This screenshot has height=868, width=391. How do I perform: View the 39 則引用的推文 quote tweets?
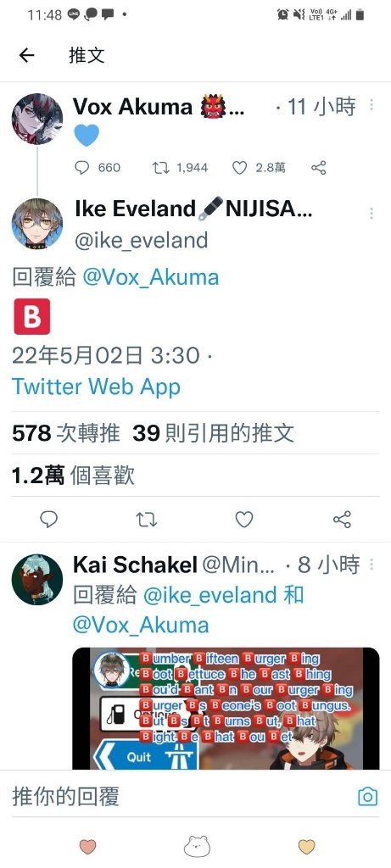click(x=213, y=433)
